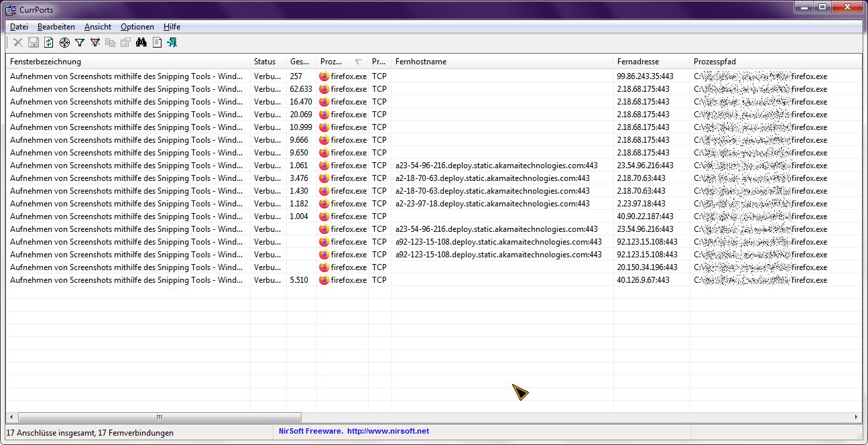Click Firefox icon in row with 99.86.243.35:443

pos(324,76)
